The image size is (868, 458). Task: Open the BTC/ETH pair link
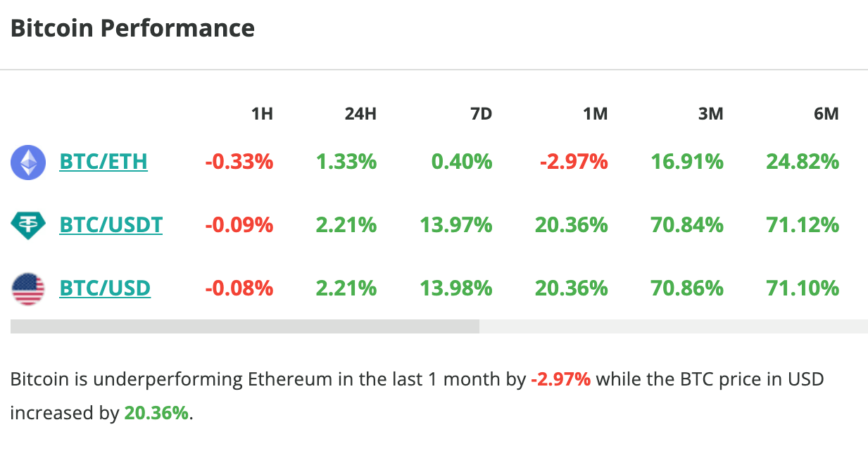[103, 162]
